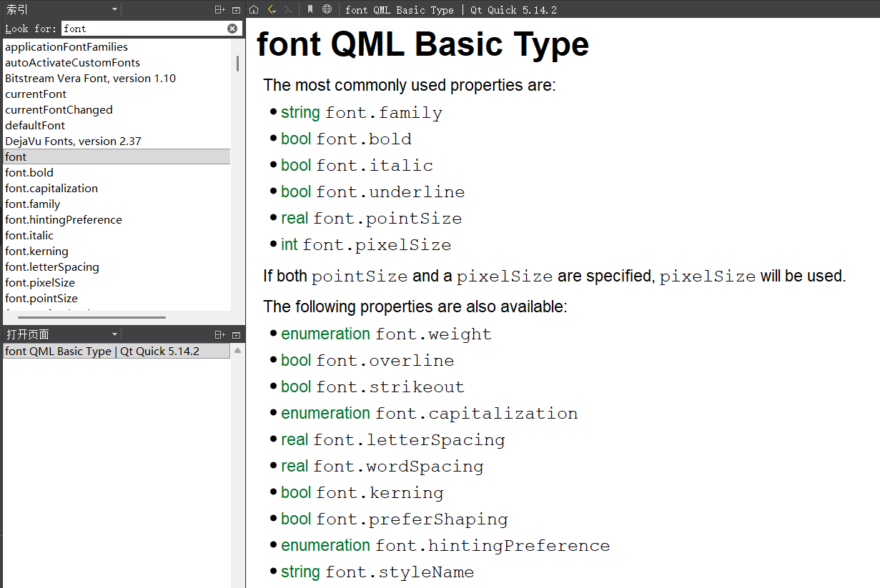Follow the bool link before font.strikeout
This screenshot has width=880, height=588.
296,387
